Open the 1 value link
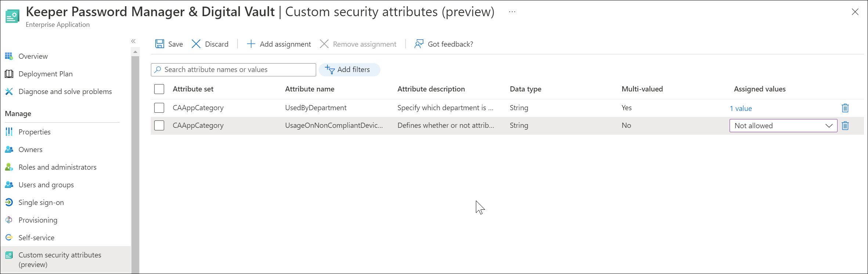This screenshot has width=868, height=274. tap(741, 108)
